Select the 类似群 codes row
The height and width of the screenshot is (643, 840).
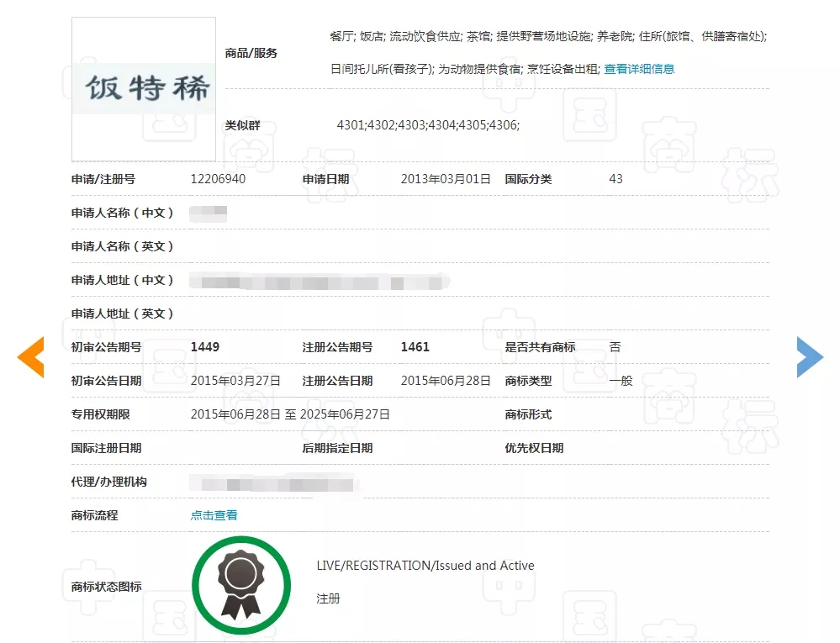[428, 125]
